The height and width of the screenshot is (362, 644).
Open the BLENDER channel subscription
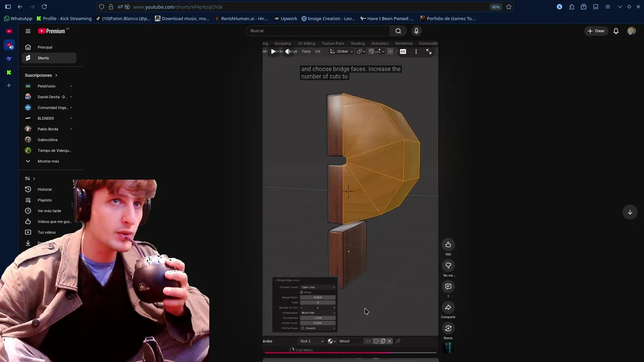(x=49, y=118)
